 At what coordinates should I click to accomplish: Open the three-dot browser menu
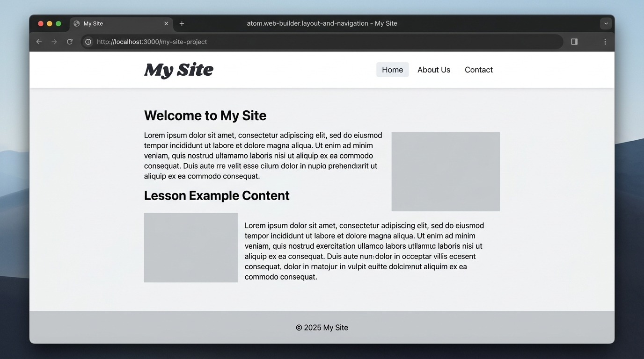pyautogui.click(x=605, y=42)
